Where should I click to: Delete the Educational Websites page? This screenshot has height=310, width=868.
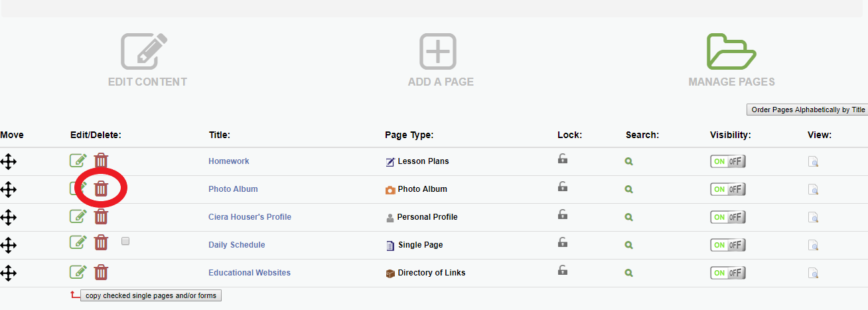click(x=101, y=272)
